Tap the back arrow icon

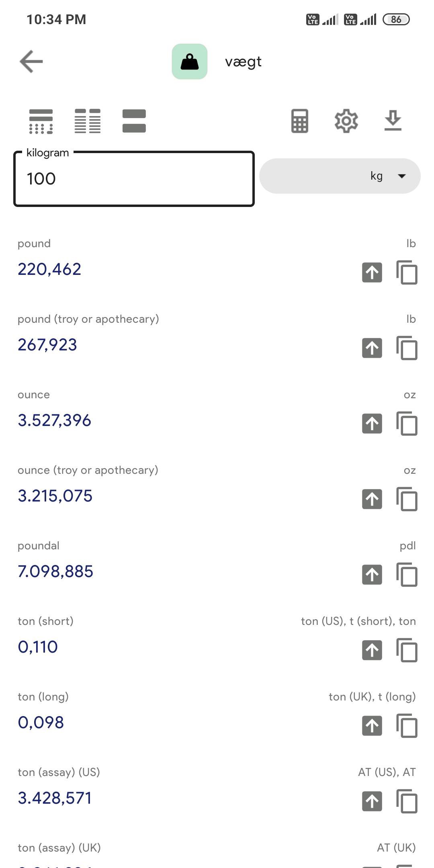click(31, 61)
